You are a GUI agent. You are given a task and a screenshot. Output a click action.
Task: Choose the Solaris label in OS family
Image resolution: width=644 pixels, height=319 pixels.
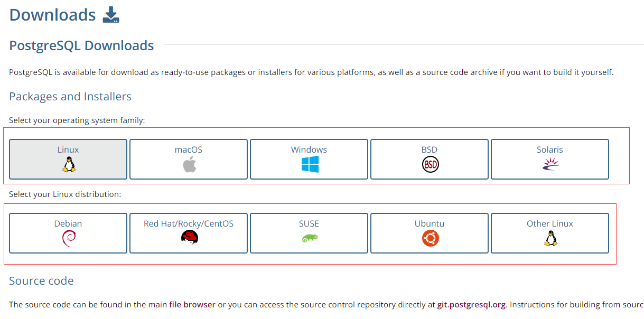pos(550,150)
